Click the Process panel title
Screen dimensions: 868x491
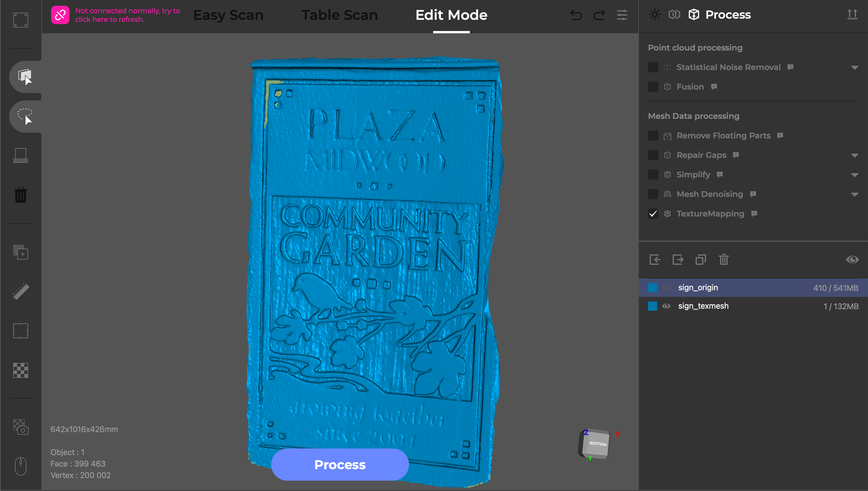click(728, 15)
